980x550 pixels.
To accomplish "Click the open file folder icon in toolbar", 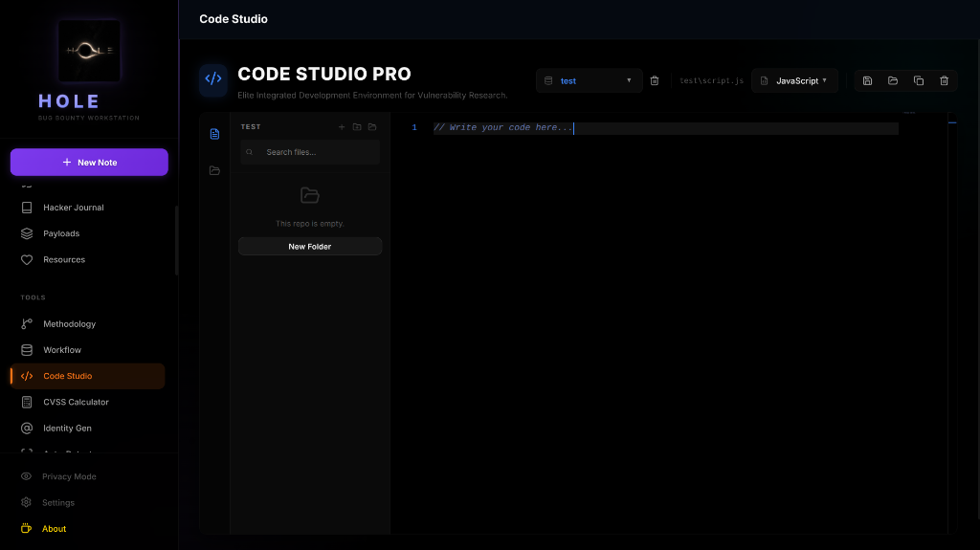I will point(893,80).
